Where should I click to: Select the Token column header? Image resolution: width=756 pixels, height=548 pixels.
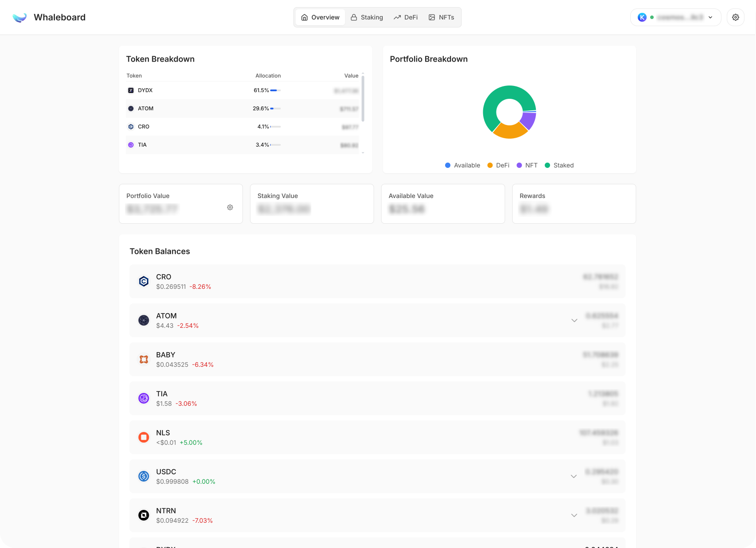(x=134, y=76)
